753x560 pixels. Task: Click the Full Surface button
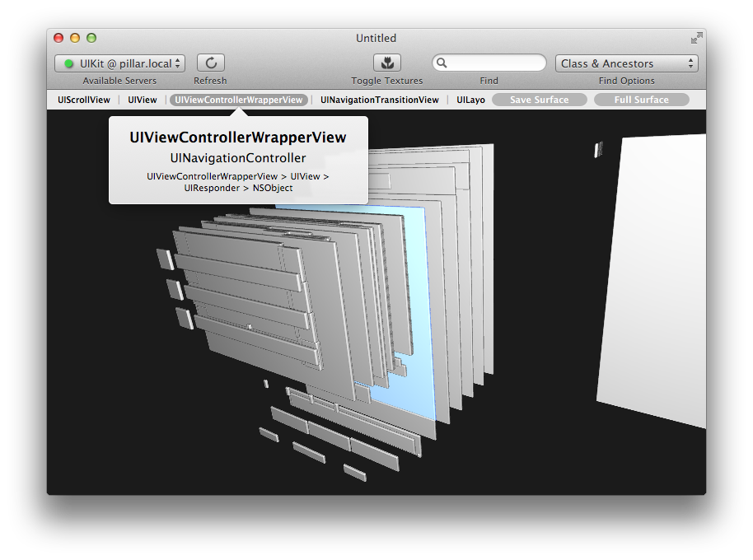641,100
